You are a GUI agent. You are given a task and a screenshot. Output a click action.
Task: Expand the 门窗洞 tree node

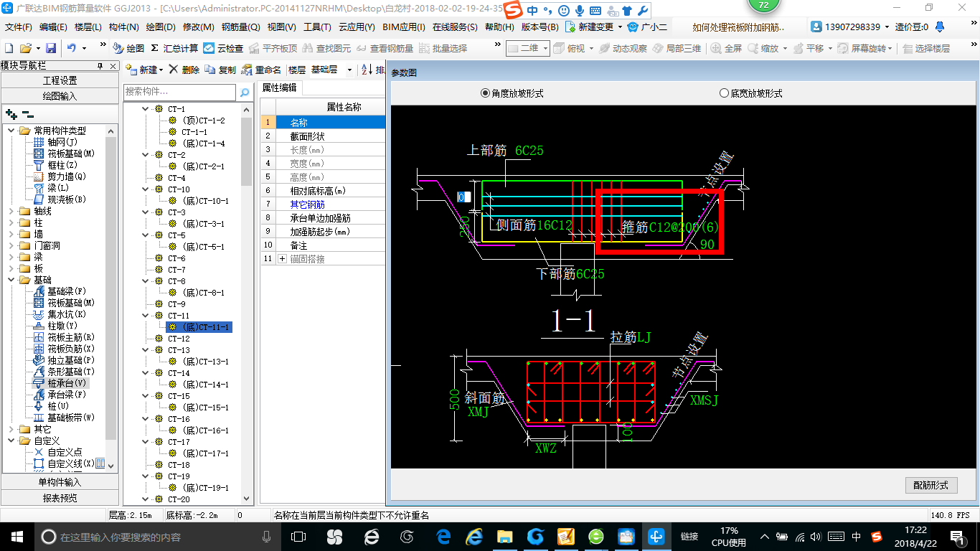pos(11,245)
